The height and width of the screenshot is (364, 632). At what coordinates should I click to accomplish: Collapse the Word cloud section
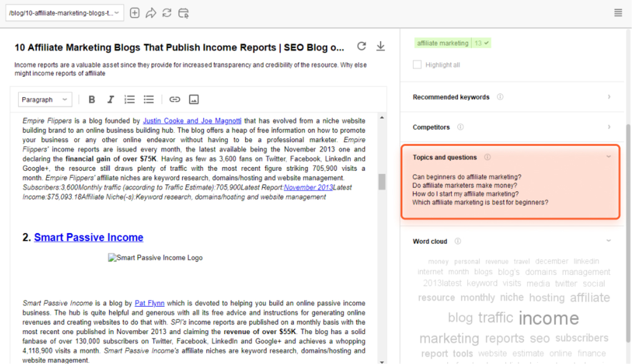pyautogui.click(x=609, y=240)
